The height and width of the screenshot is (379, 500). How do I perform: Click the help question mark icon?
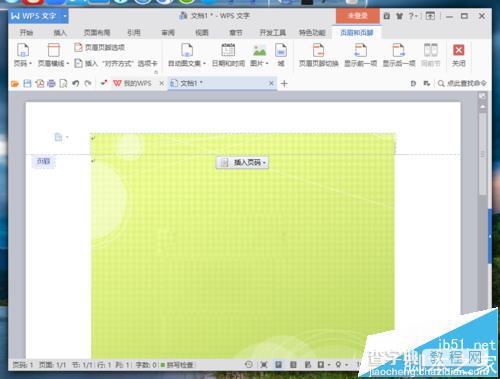tap(411, 16)
